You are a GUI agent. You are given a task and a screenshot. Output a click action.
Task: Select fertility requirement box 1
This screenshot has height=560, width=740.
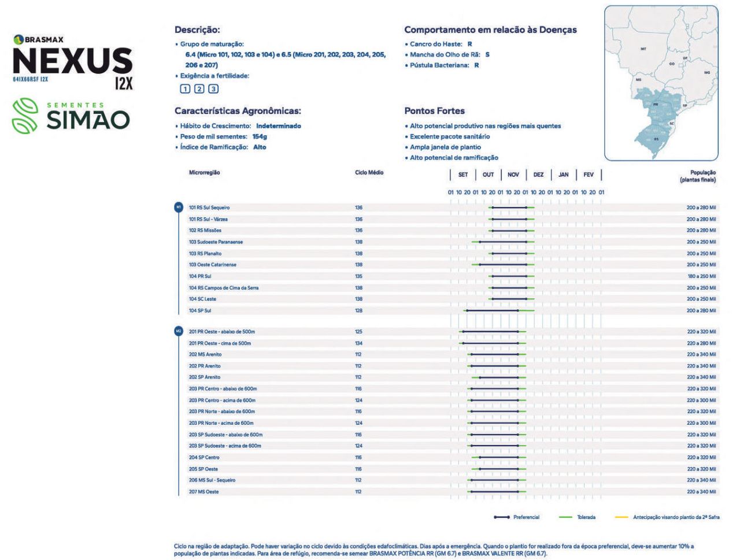pyautogui.click(x=185, y=89)
